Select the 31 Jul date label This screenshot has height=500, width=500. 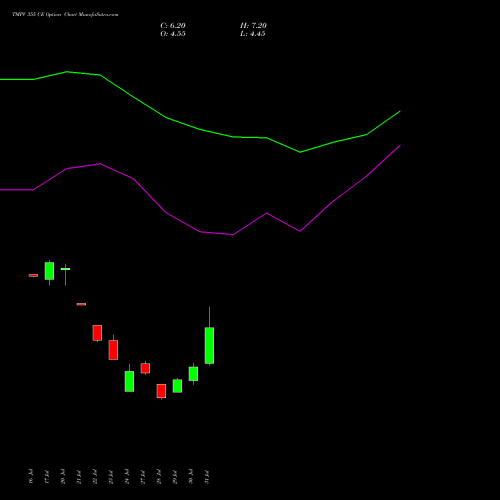[x=207, y=476]
